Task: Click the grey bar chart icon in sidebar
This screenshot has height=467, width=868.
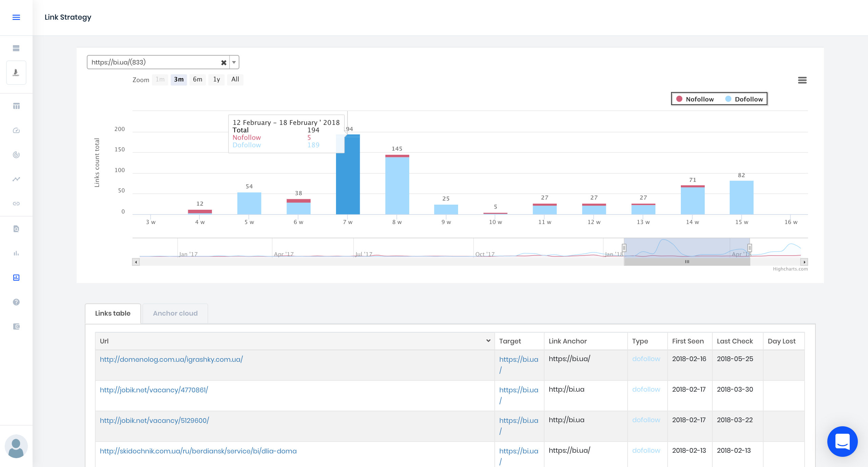Action: (16, 253)
